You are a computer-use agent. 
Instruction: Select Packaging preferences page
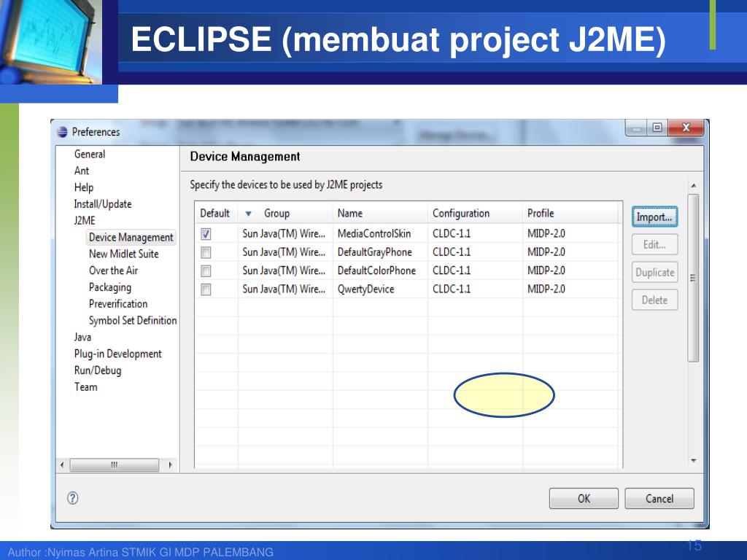(110, 287)
